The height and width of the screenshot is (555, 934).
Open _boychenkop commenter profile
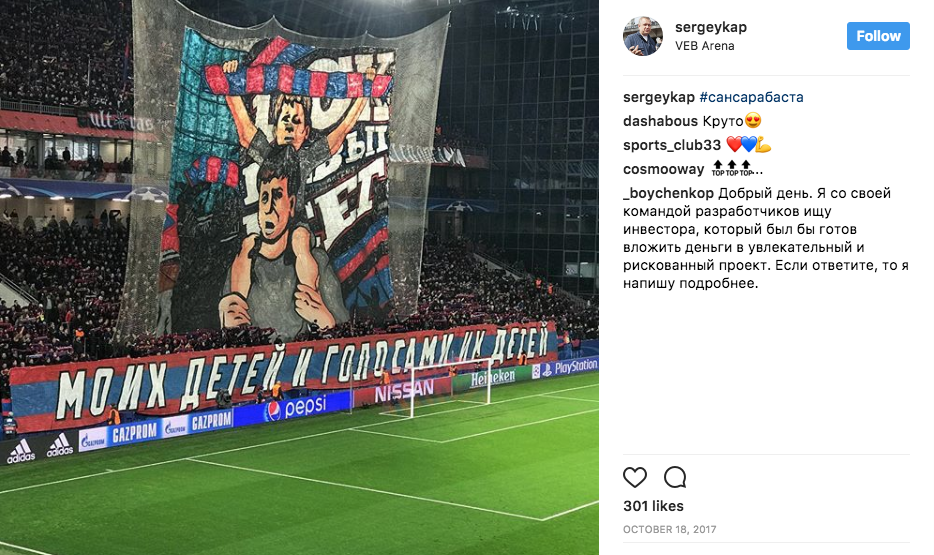(668, 194)
